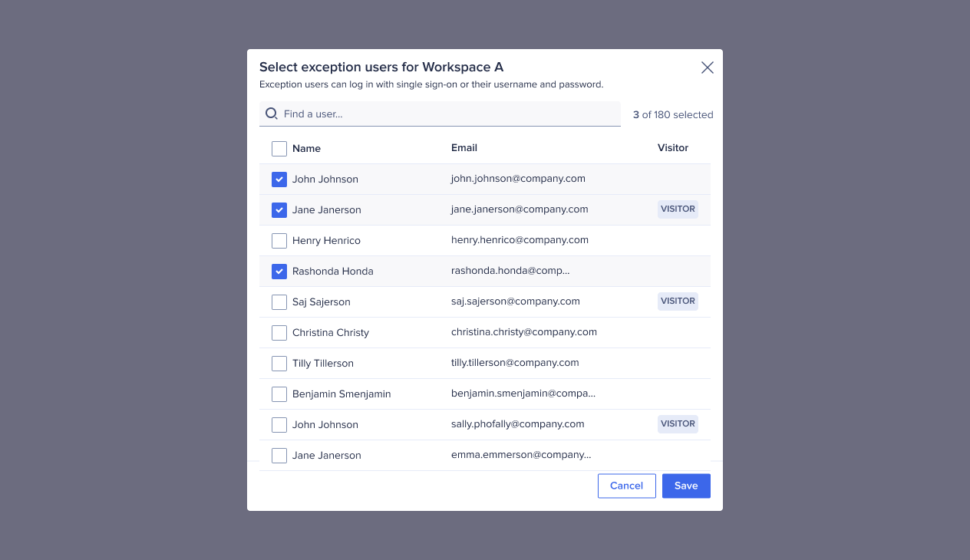
Task: Deselect Rashonda Honda
Action: tap(279, 271)
